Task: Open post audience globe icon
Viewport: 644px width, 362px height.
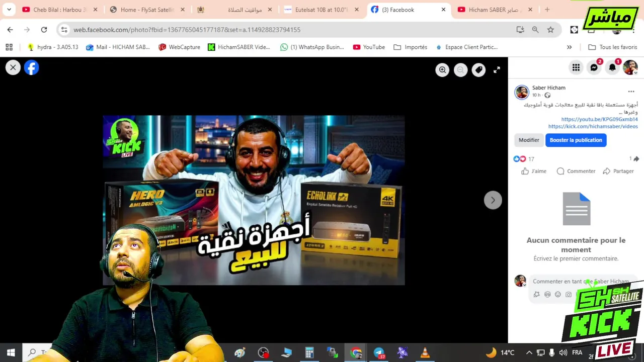Action: click(547, 95)
